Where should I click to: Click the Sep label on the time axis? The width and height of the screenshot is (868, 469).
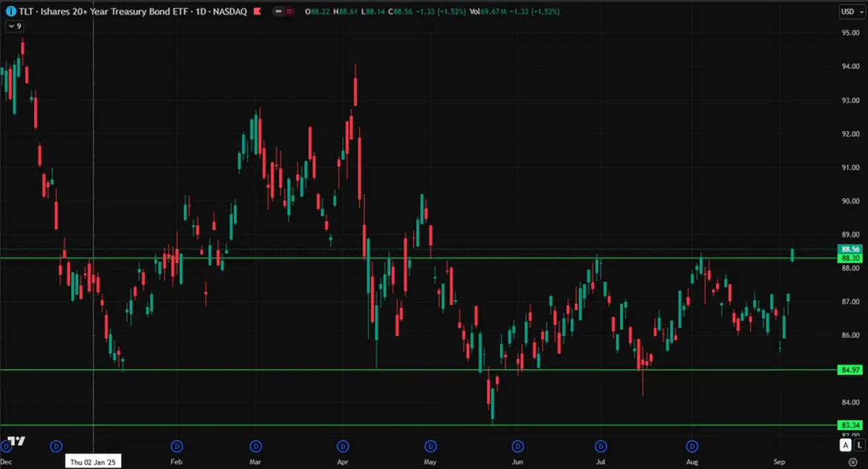click(779, 461)
